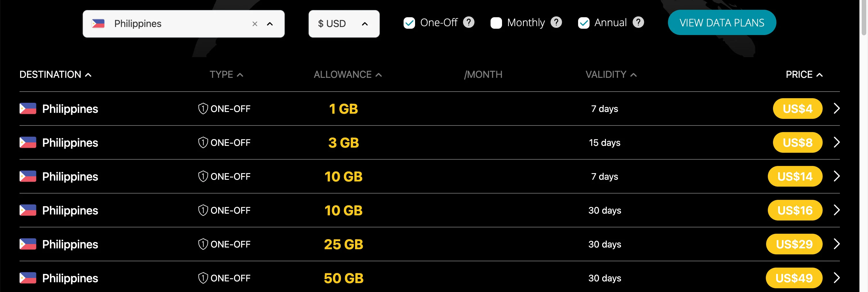
Task: Uncheck the Annual checkbox
Action: (x=584, y=23)
